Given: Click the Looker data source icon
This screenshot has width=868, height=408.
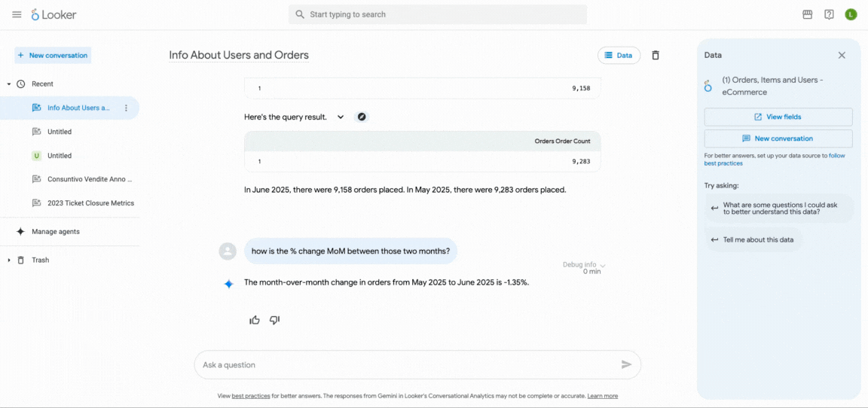Looking at the screenshot, I should tap(708, 86).
